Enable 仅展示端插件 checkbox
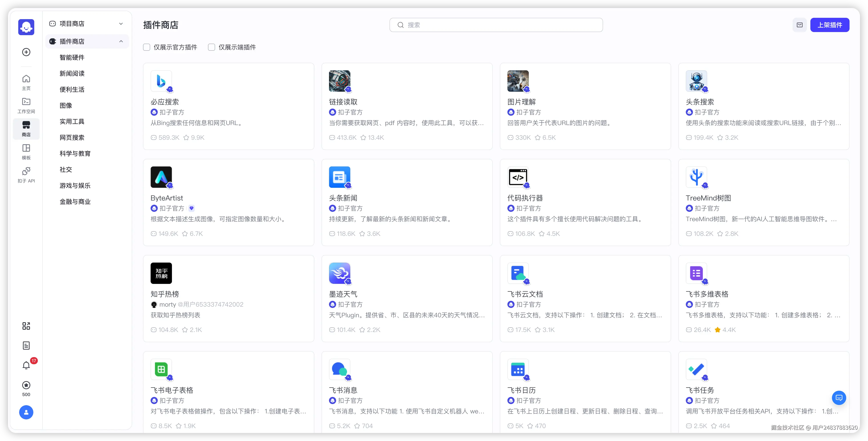 [212, 47]
